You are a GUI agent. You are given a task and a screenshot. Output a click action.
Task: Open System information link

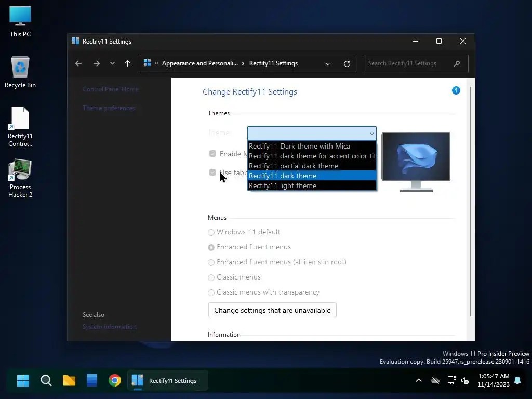(x=110, y=327)
